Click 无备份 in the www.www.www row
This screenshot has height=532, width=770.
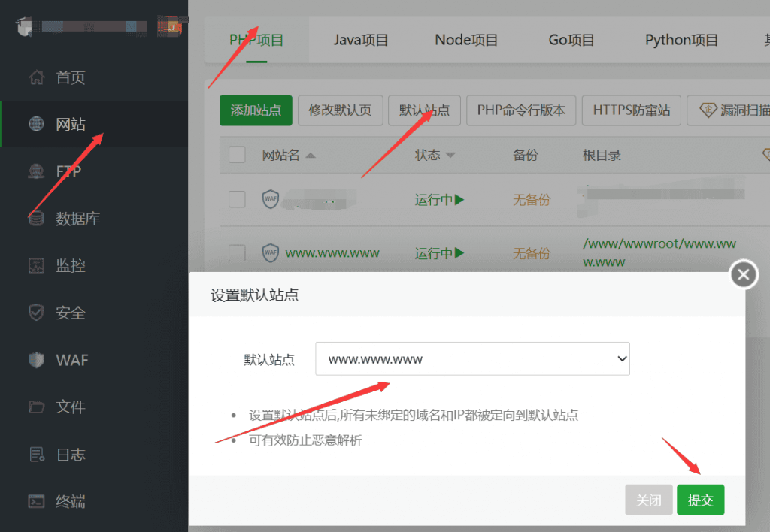(x=532, y=253)
